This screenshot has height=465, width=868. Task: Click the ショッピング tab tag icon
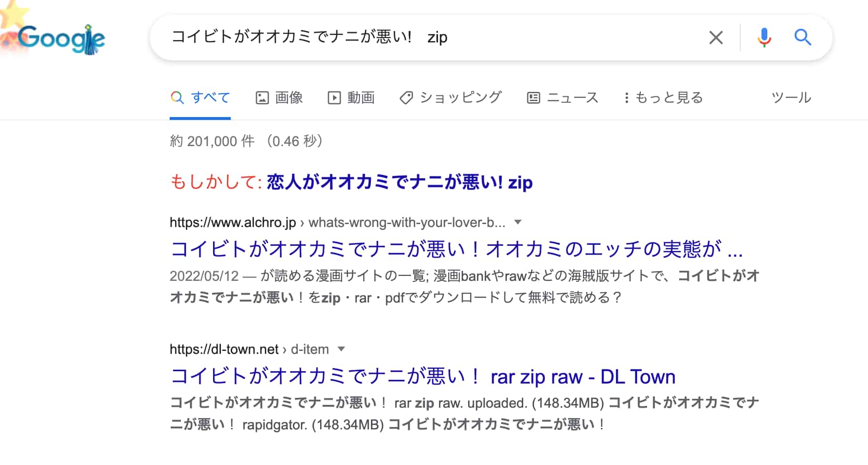pos(406,98)
